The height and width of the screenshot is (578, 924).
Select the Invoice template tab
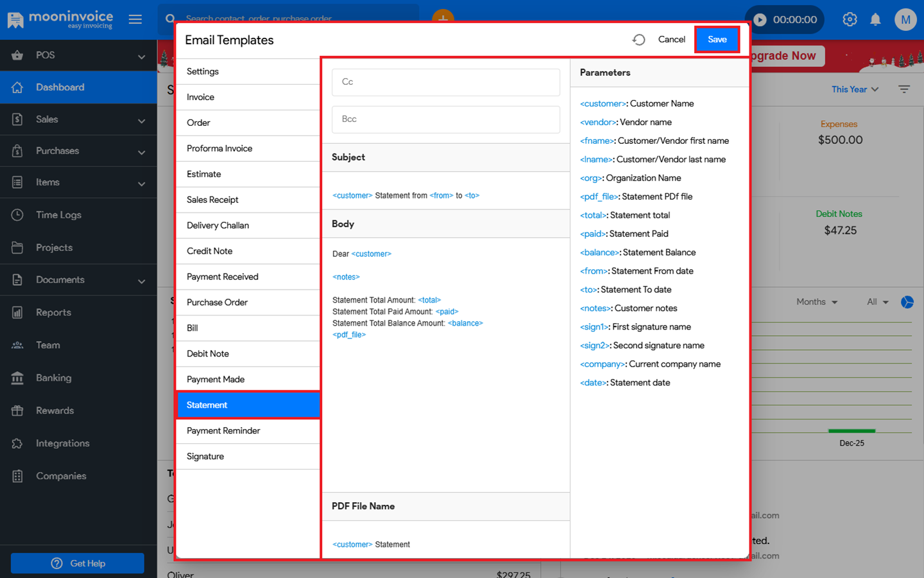click(201, 97)
